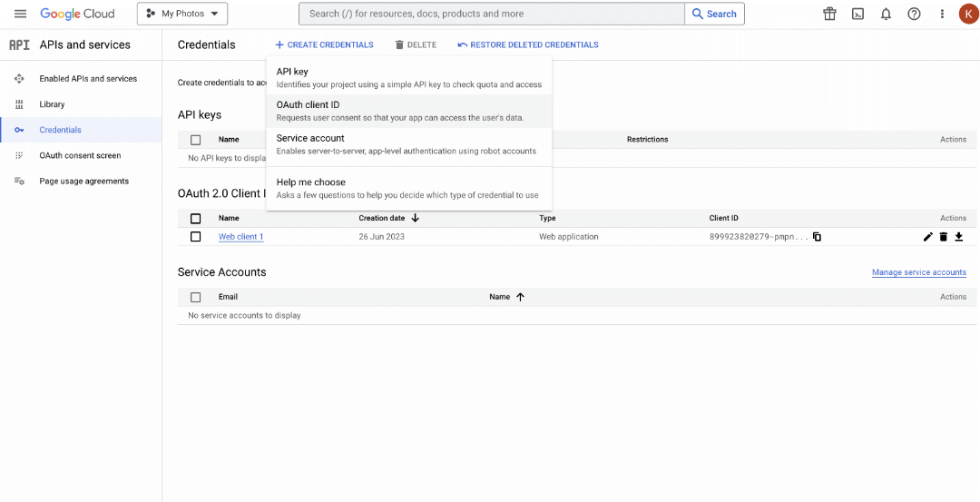Click the Credentials key icon
The height and width of the screenshot is (502, 980).
(x=19, y=130)
